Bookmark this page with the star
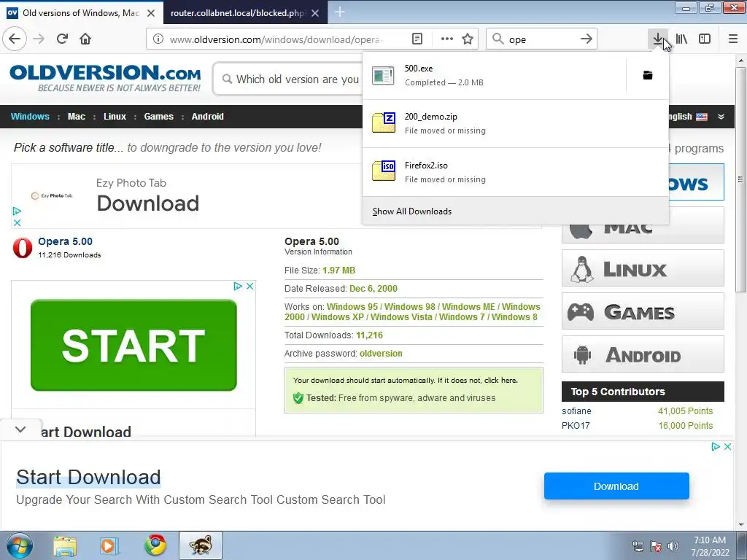The height and width of the screenshot is (560, 747). 468,39
